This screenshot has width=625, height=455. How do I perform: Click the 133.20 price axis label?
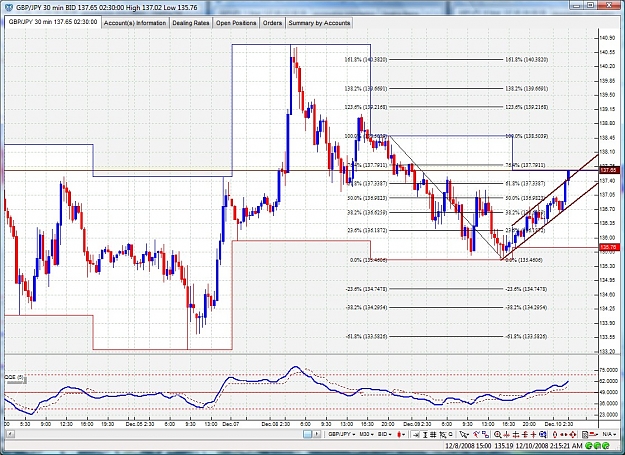coord(607,351)
